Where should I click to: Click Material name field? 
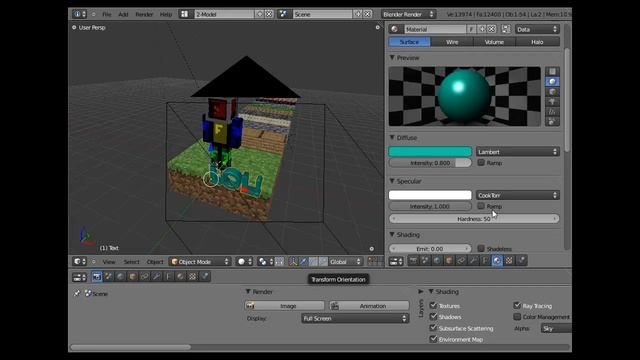click(x=435, y=29)
